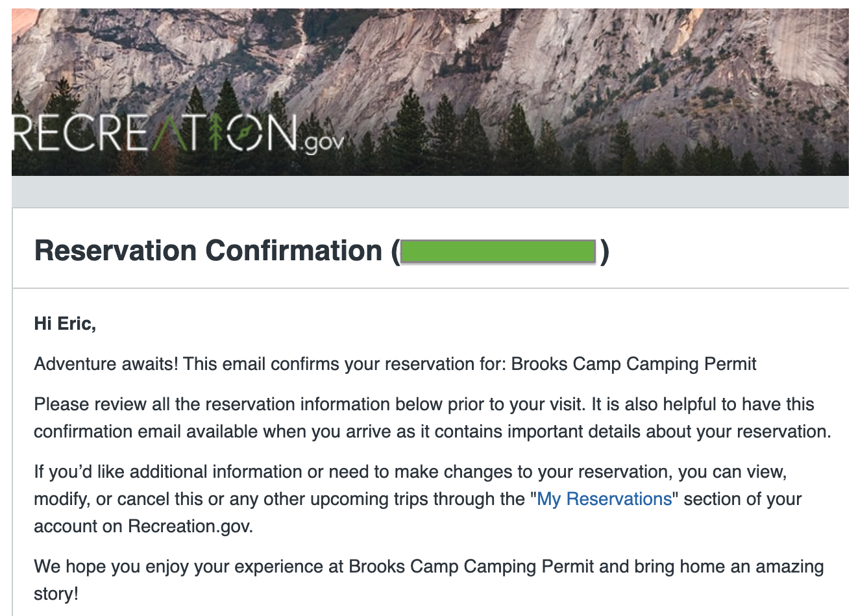Screen dimensions: 858x616
Task: Click "account on Recreation.gov." text
Action: coord(143,526)
